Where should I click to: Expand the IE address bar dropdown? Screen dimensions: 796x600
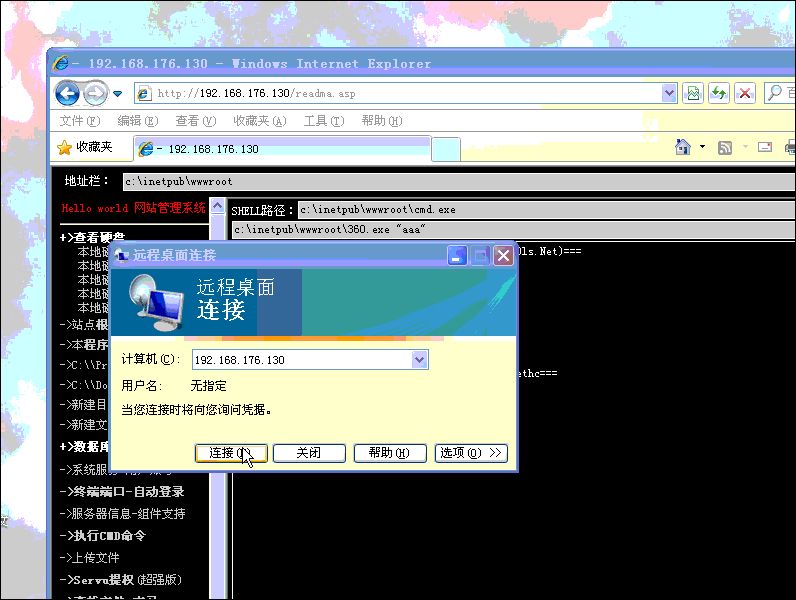coord(669,93)
